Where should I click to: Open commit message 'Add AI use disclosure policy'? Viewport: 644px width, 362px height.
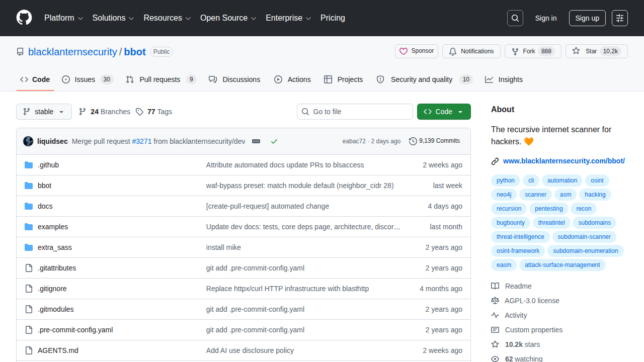pos(250,350)
